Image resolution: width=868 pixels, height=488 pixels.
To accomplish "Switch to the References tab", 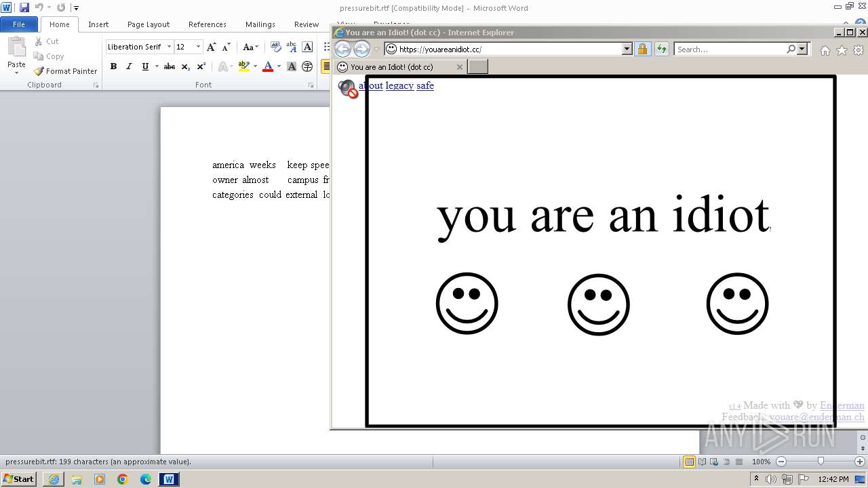I will coord(208,24).
